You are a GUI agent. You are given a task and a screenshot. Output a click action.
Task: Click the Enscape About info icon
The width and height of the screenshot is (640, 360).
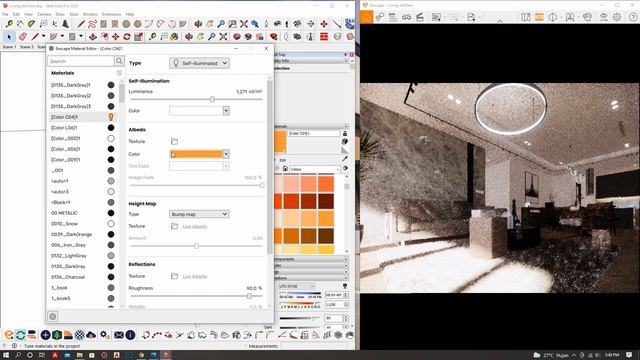[130, 335]
